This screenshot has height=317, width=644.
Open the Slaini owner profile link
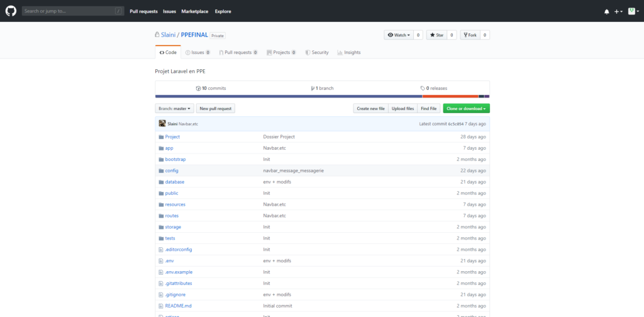[x=168, y=35]
